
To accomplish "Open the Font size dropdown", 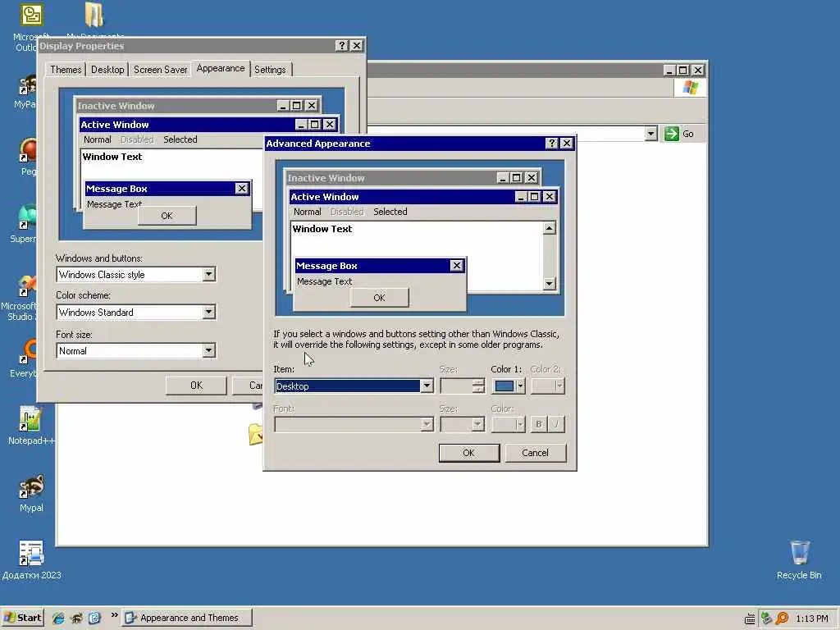I will tap(209, 351).
